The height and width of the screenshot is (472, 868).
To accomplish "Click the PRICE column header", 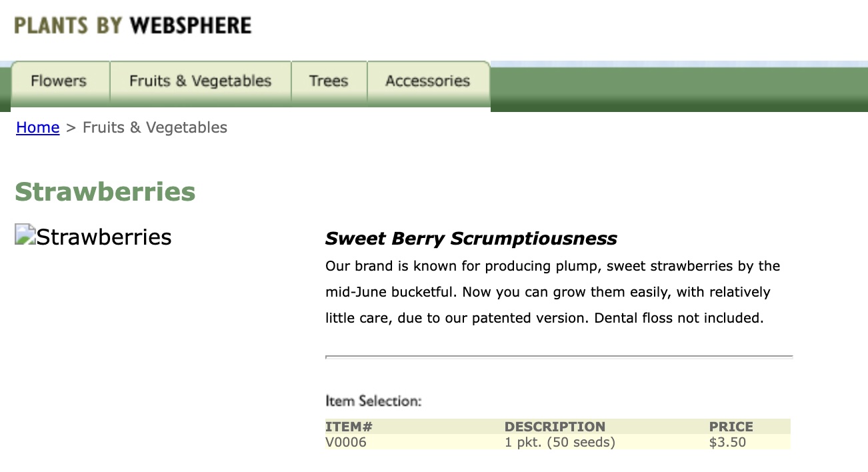I will click(x=731, y=427).
